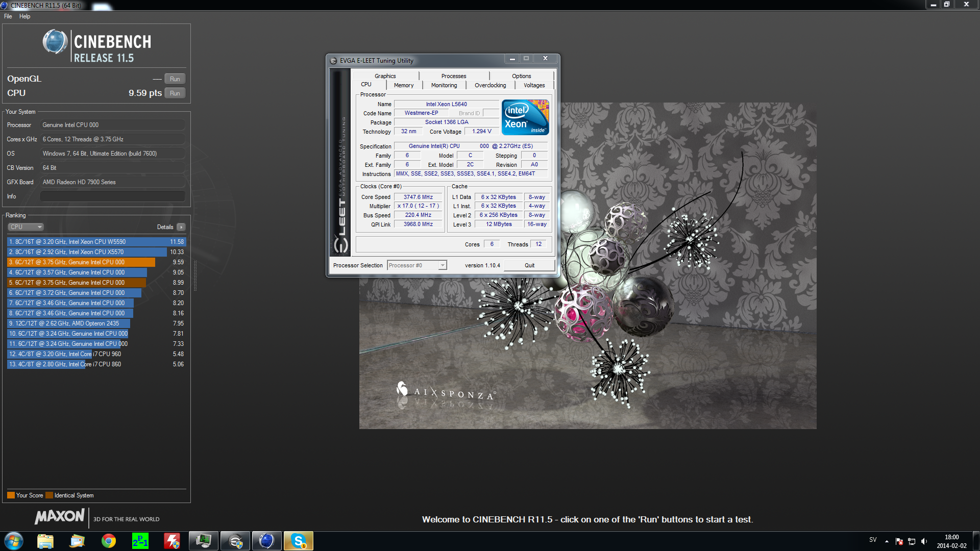This screenshot has height=551, width=980.
Task: Launch the green Prime95 taskbar icon
Action: 140,541
